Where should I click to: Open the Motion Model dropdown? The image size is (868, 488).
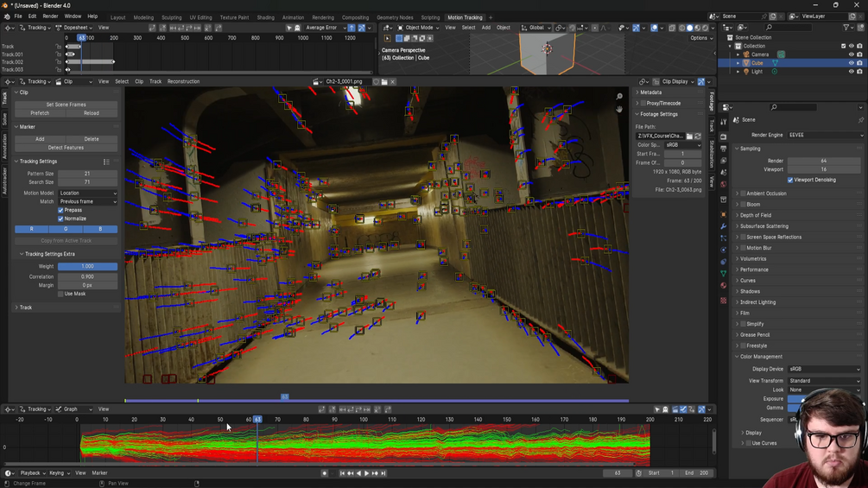87,193
